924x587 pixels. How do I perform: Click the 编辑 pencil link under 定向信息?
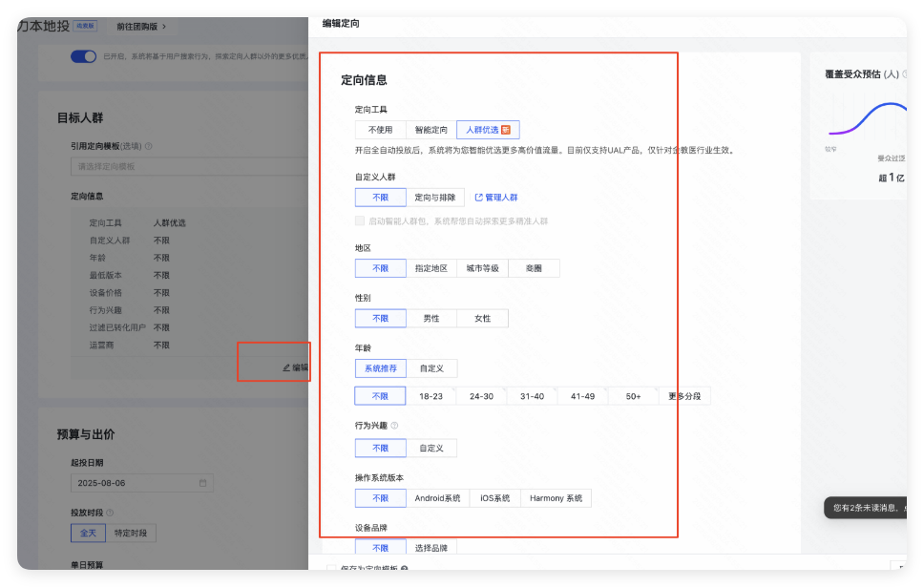point(296,367)
